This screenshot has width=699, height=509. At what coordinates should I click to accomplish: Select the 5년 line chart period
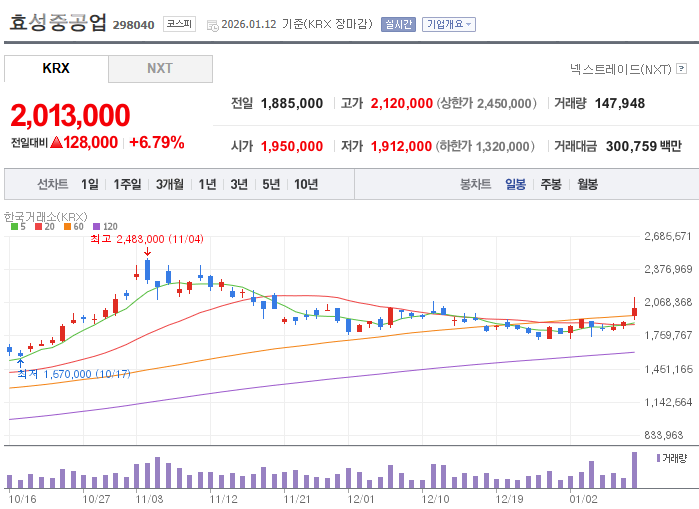tap(271, 184)
